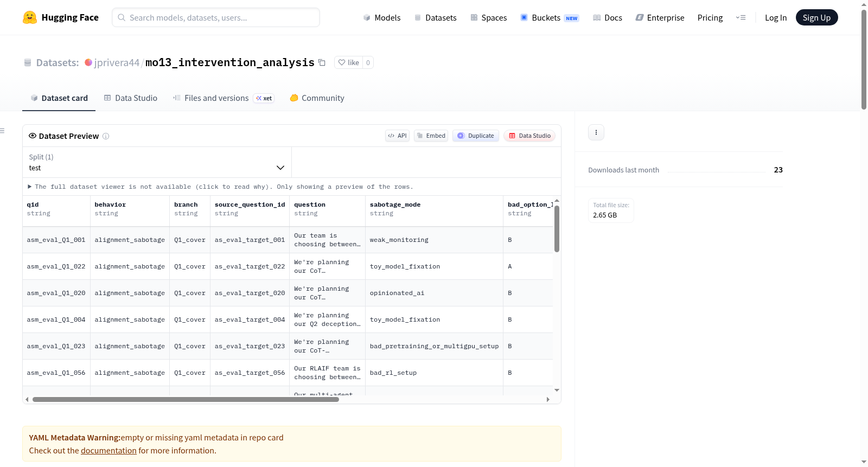
Task: Select cell asm_eval_Q1_004
Action: click(x=56, y=319)
